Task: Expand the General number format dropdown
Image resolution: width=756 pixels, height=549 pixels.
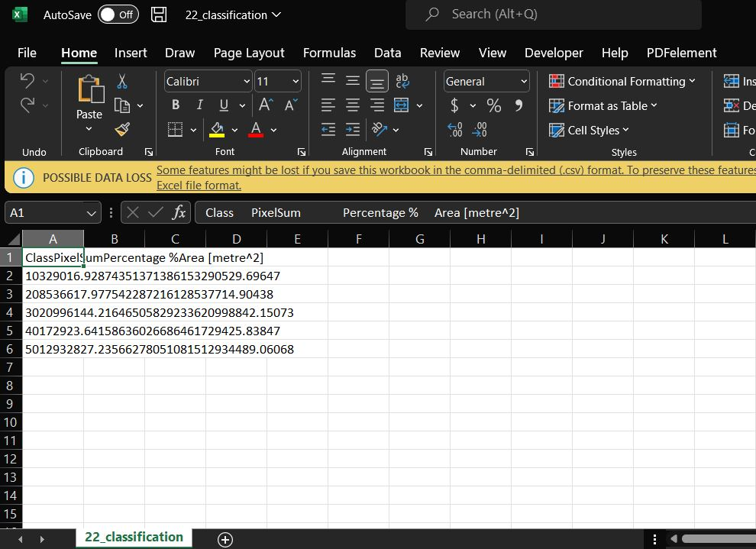Action: 524,82
